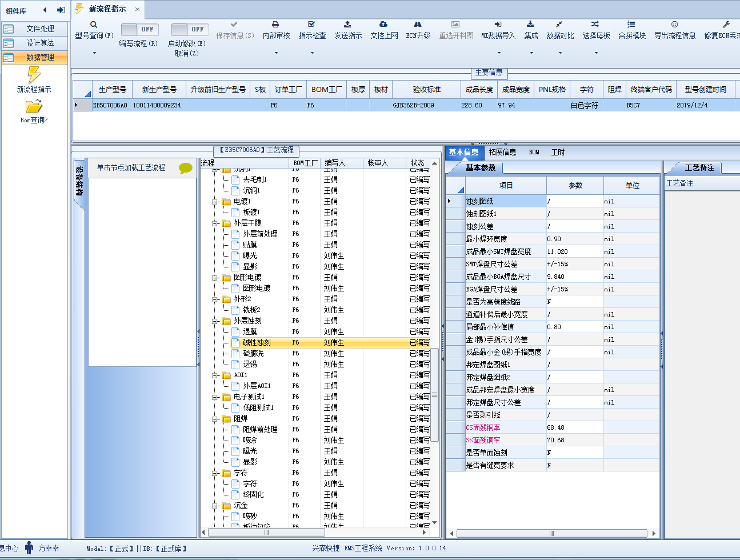Toggle the 启动修改 (E) OFF switch
The image size is (740, 560).
190,29
